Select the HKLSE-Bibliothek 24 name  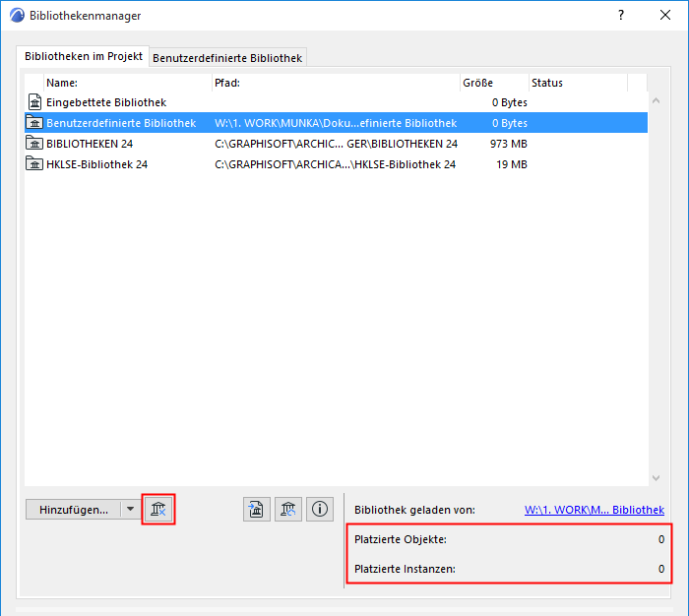click(x=97, y=164)
